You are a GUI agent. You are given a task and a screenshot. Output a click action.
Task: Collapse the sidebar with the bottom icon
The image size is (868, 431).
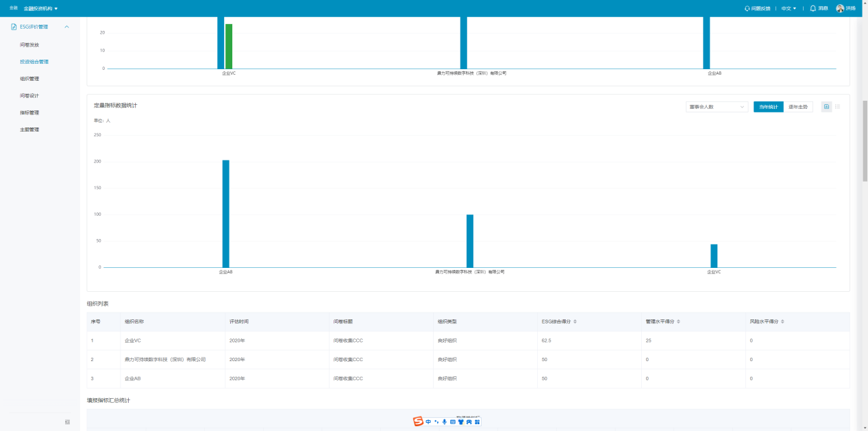click(67, 421)
